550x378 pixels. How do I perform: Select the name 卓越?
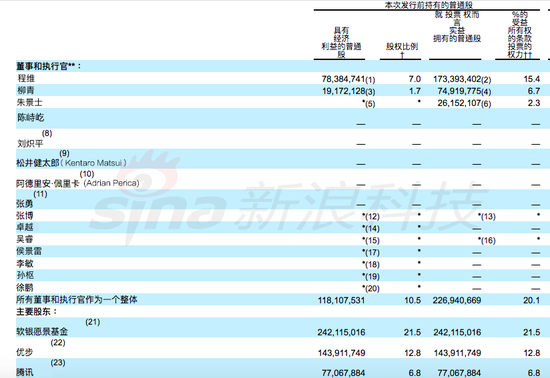tap(25, 227)
